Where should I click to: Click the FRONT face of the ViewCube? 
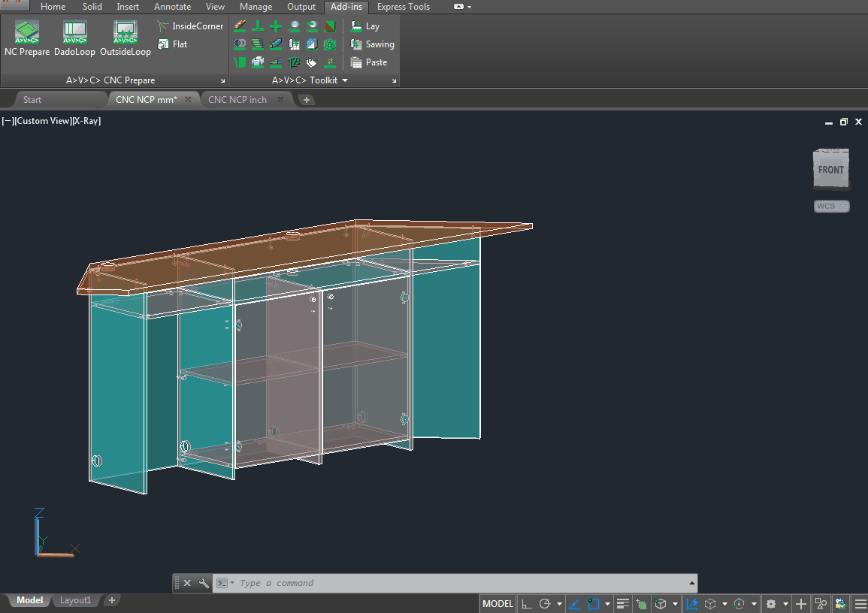[830, 170]
